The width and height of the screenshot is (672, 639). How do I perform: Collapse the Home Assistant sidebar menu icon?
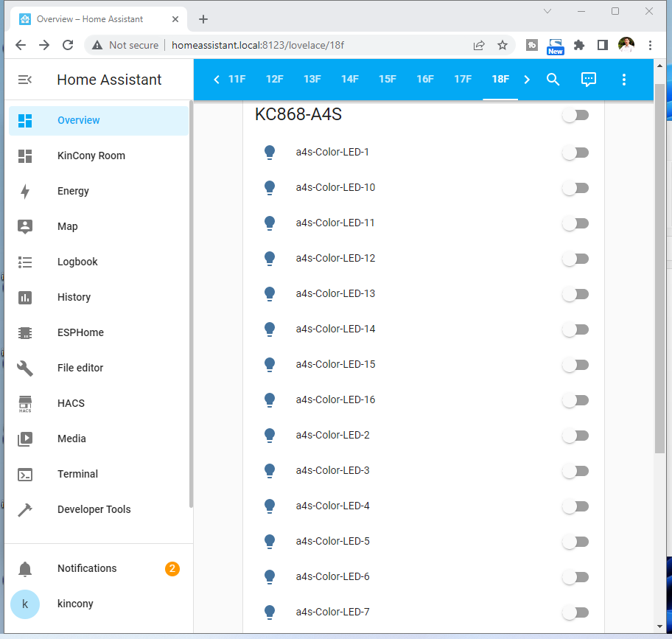tap(25, 80)
